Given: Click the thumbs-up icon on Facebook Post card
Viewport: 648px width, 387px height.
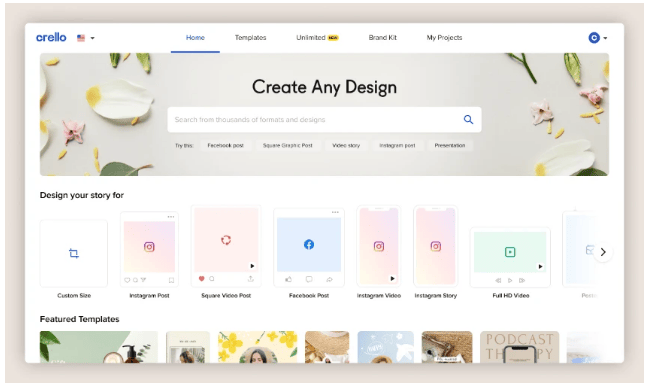Looking at the screenshot, I should pos(288,280).
